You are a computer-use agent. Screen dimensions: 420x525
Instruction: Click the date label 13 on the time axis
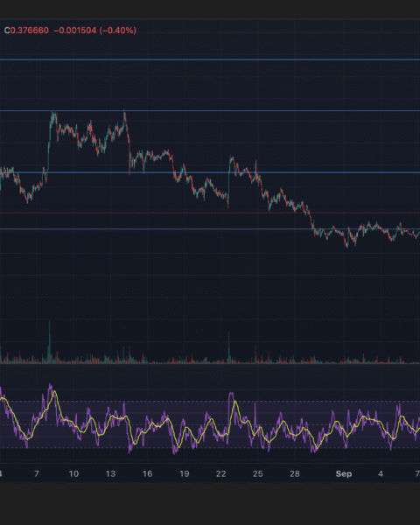110,473
